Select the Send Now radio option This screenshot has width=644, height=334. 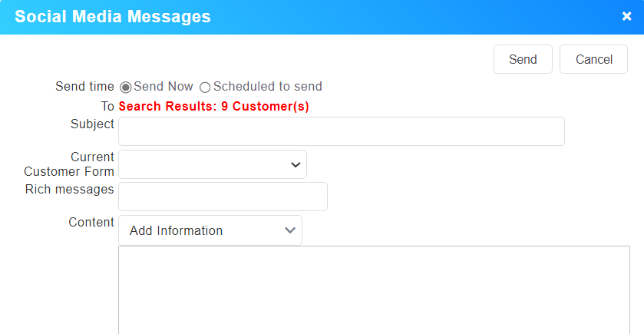[x=126, y=88]
